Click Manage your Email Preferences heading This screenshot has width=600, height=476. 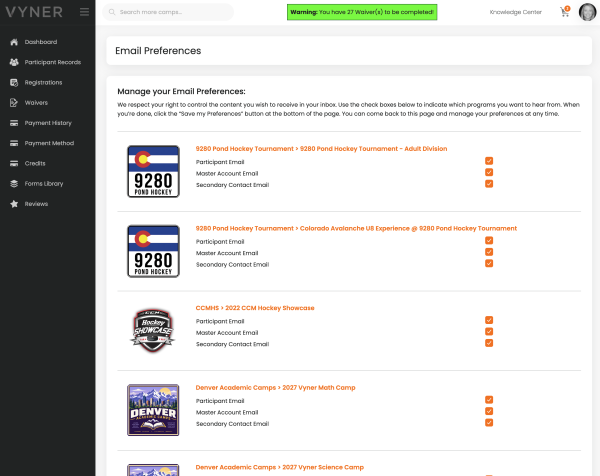pos(181,91)
